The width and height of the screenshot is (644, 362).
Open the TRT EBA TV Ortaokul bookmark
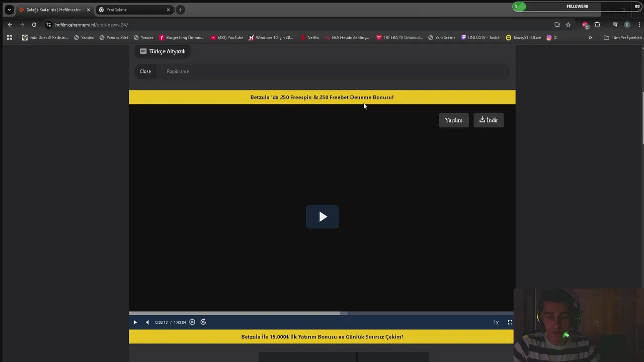coord(399,38)
